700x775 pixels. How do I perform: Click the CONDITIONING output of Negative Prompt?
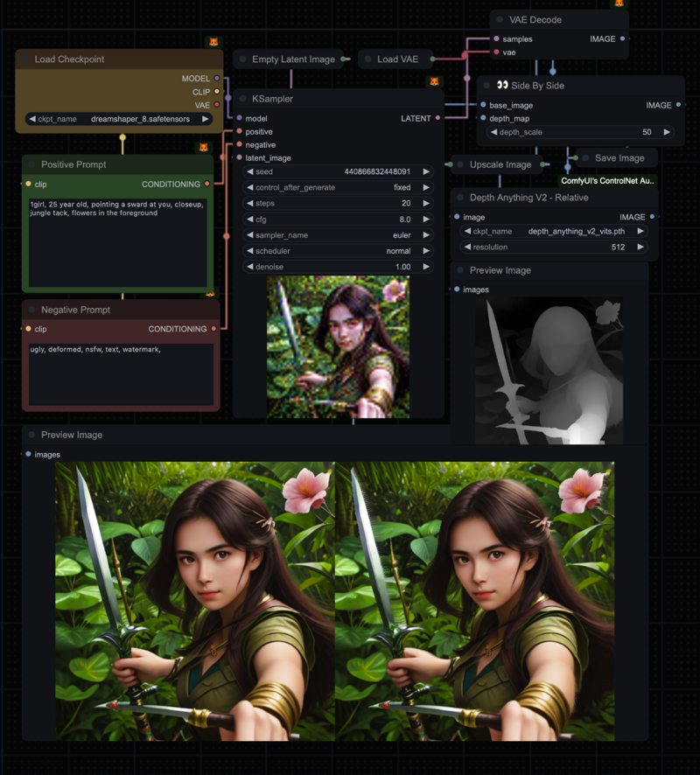(213, 329)
